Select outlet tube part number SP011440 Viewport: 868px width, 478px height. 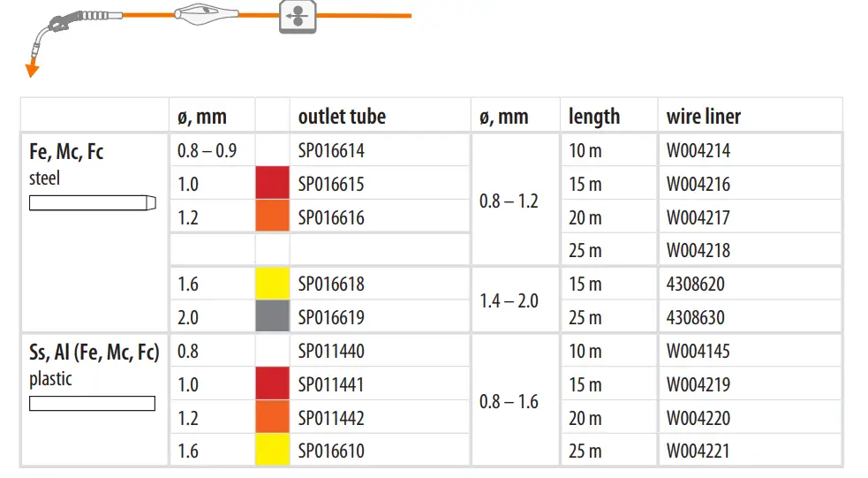pos(331,352)
